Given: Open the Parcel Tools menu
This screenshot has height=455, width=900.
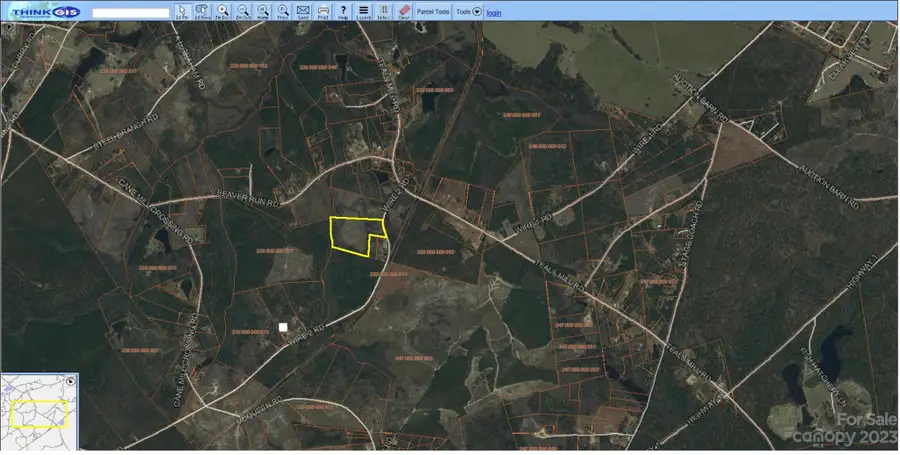Looking at the screenshot, I should (432, 12).
